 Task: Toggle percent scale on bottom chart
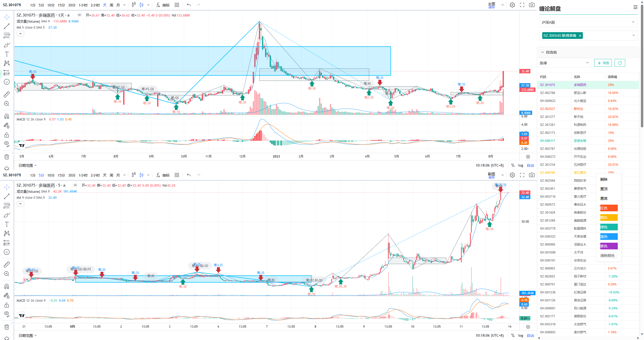click(x=513, y=336)
